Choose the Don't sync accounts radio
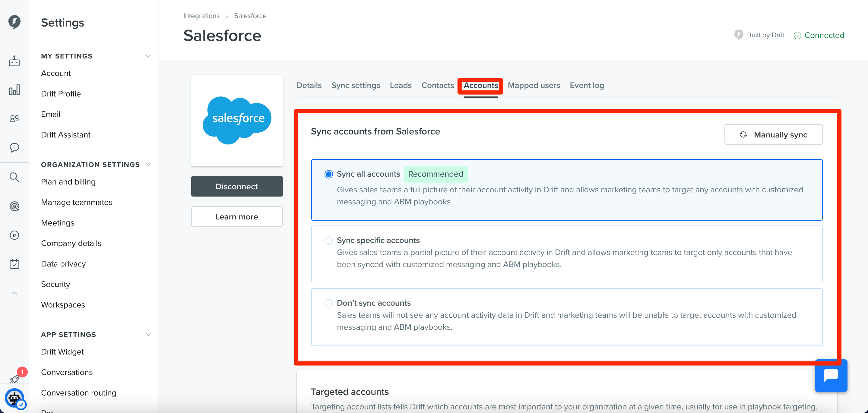 (328, 303)
